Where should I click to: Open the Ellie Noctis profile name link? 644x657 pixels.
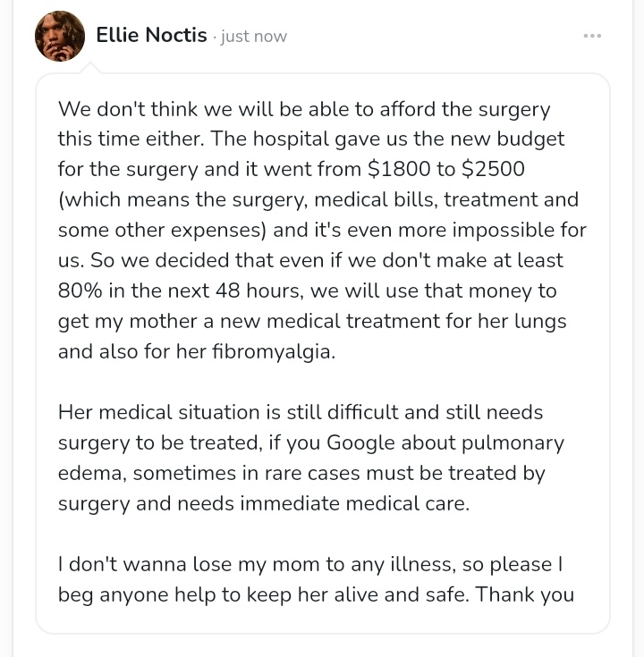point(151,36)
